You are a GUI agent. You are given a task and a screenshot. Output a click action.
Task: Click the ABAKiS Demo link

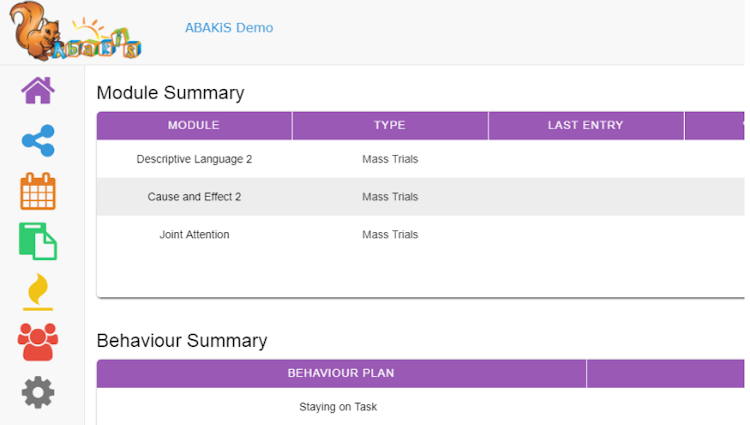(229, 28)
